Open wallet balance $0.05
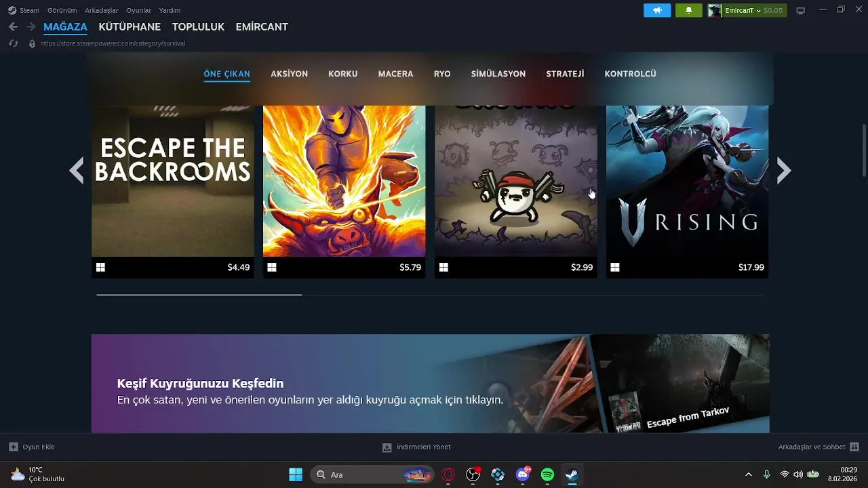The image size is (868, 488). tap(773, 10)
